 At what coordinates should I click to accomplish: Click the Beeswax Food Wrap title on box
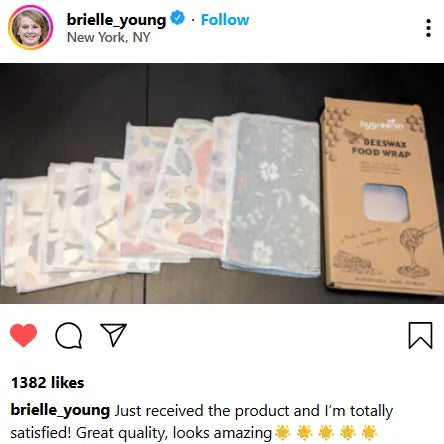[x=381, y=148]
